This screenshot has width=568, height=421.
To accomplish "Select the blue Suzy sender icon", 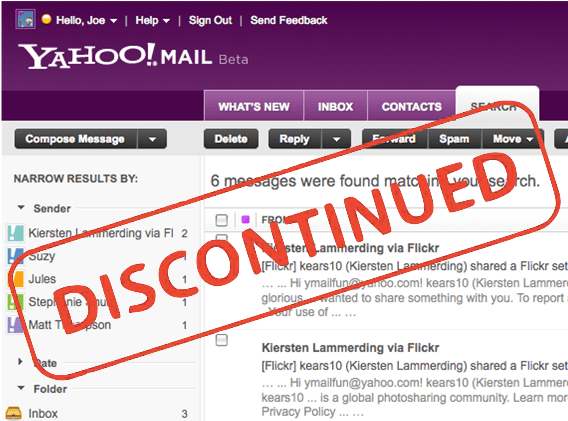I will (16, 256).
